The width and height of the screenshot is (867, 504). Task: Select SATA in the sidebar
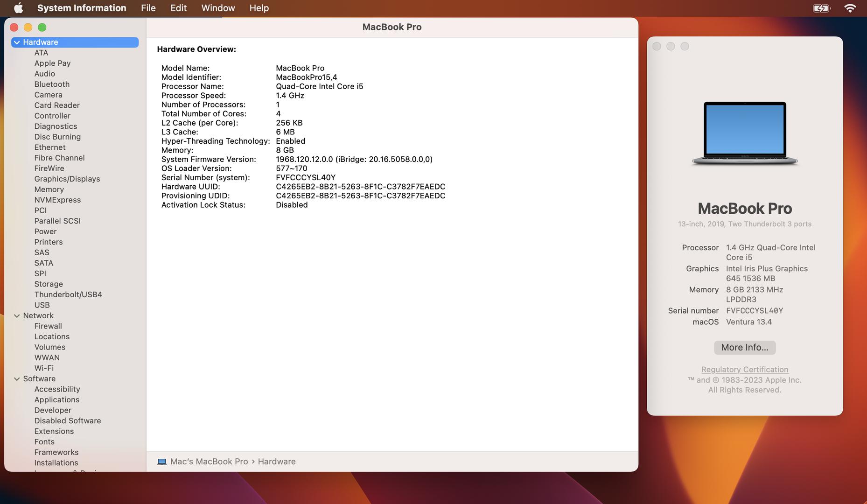point(43,263)
